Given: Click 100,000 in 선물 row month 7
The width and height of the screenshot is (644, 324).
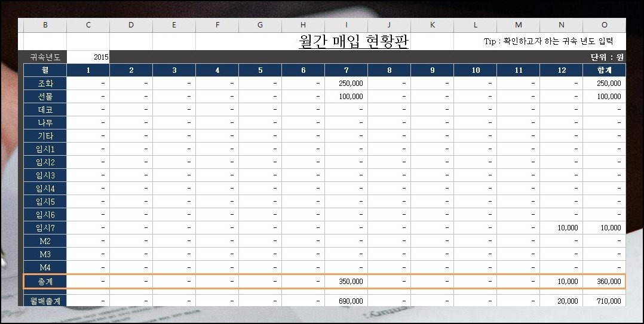Looking at the screenshot, I should tap(351, 97).
